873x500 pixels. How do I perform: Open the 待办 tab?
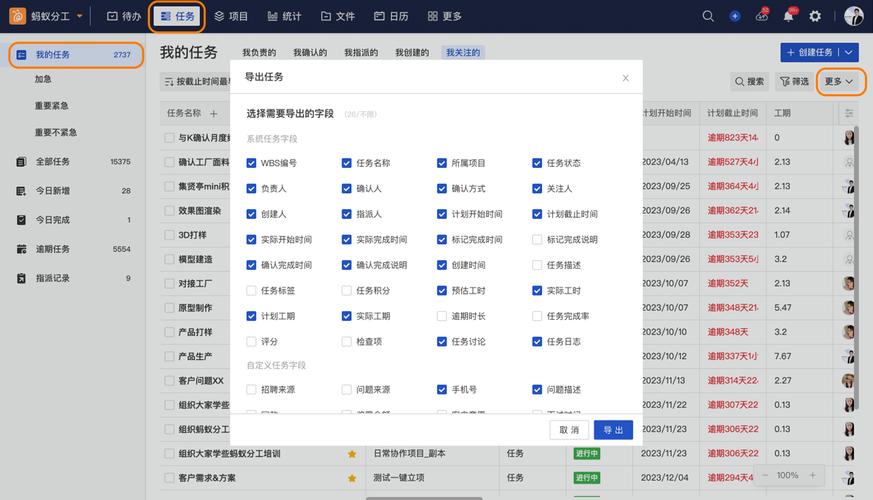pos(124,16)
